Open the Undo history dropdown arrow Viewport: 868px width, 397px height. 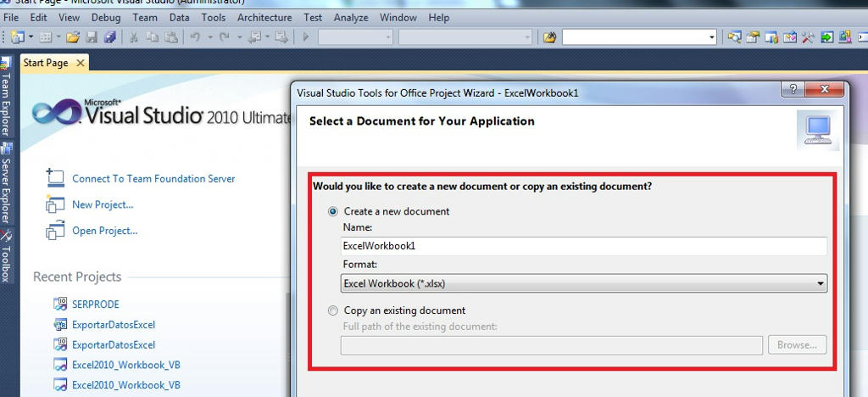(210, 37)
